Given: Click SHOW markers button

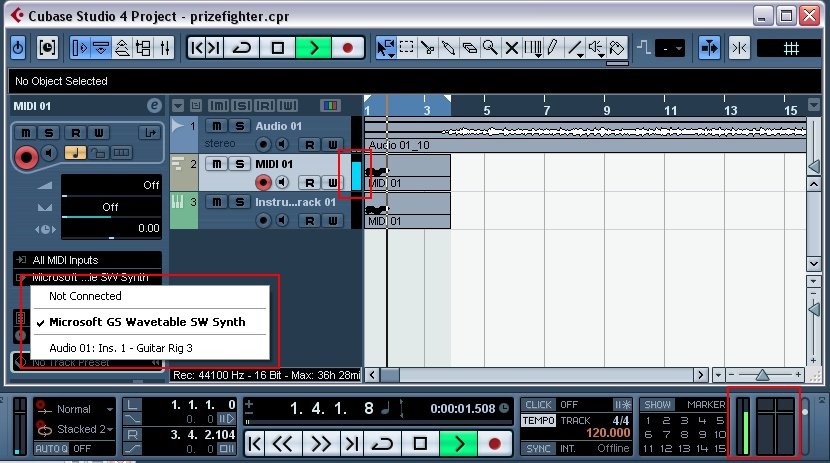Looking at the screenshot, I should pyautogui.click(x=657, y=405).
